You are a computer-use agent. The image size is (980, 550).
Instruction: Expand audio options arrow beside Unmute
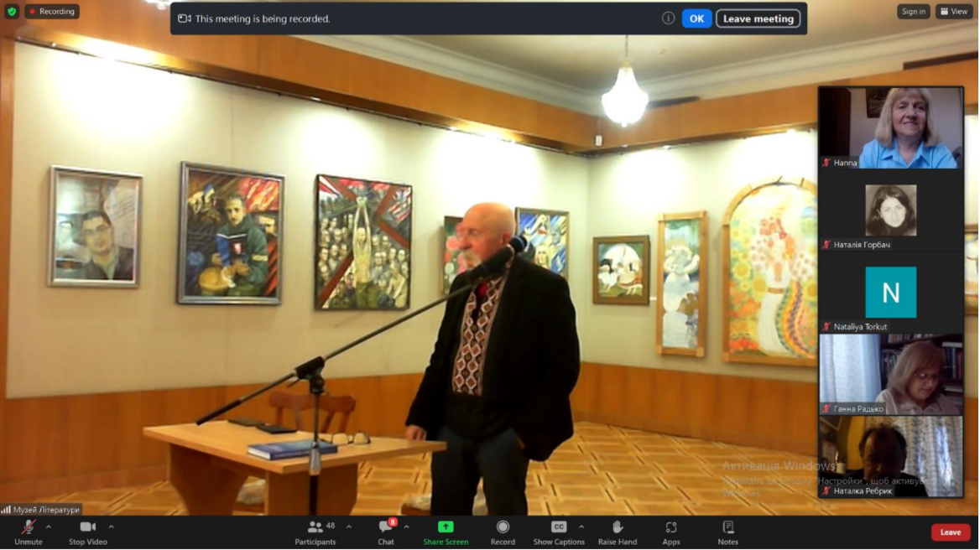click(49, 527)
